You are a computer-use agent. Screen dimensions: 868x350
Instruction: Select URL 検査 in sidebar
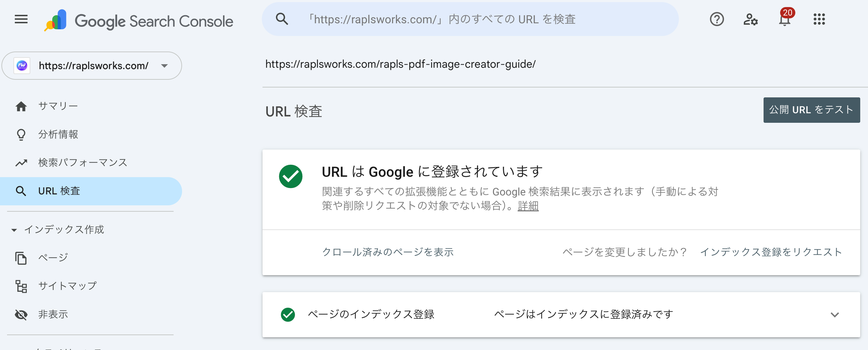pyautogui.click(x=91, y=191)
